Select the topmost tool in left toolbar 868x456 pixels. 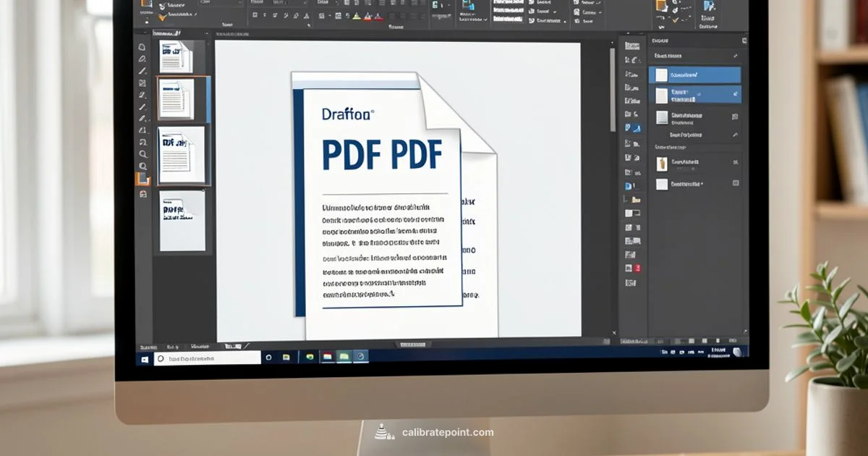click(142, 47)
